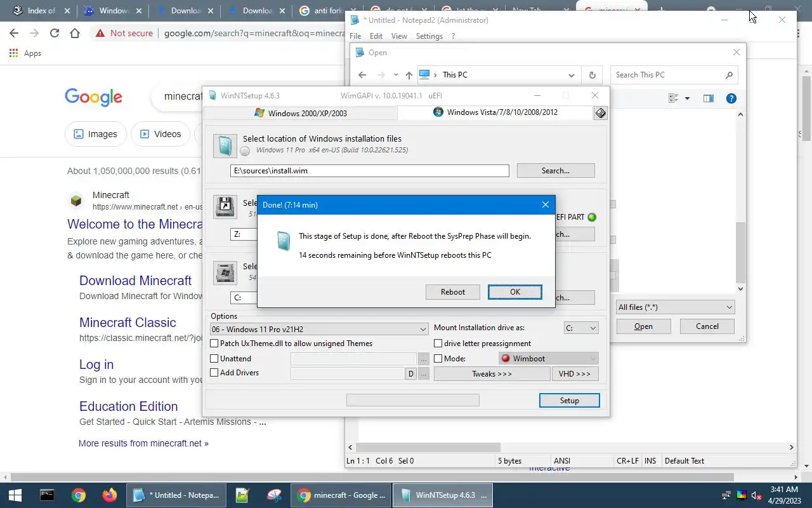
Task: Open the Images filter on Google
Action: [x=96, y=134]
